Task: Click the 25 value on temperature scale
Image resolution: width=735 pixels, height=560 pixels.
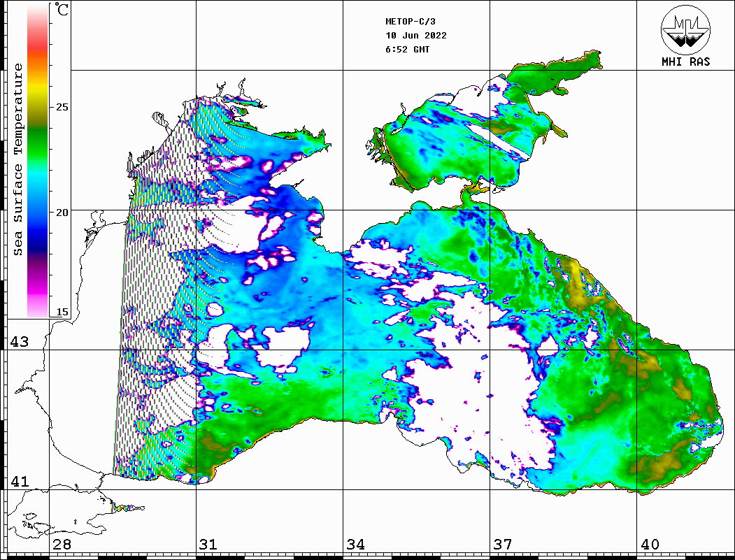Action: pos(62,107)
